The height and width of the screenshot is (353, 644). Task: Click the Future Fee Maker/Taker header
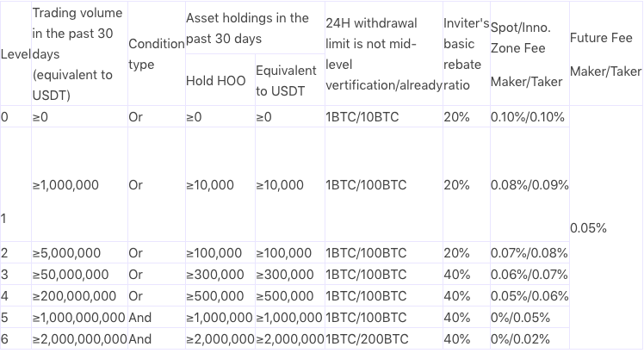coord(606,54)
